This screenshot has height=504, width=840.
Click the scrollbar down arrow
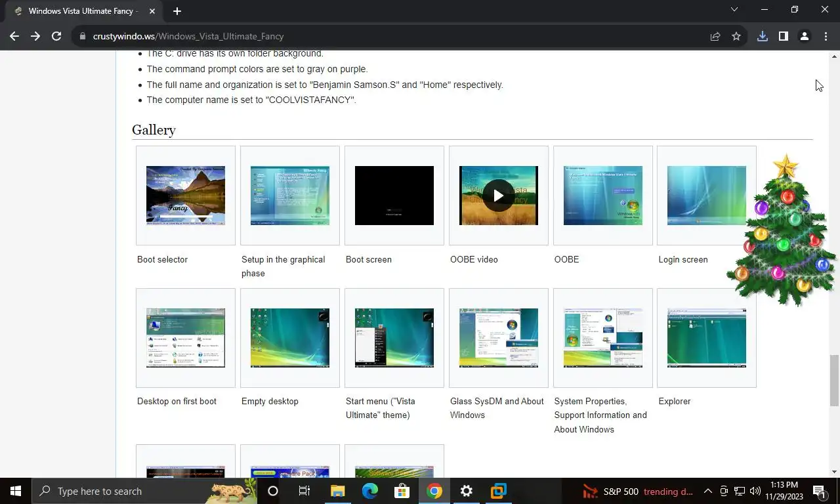point(835,472)
